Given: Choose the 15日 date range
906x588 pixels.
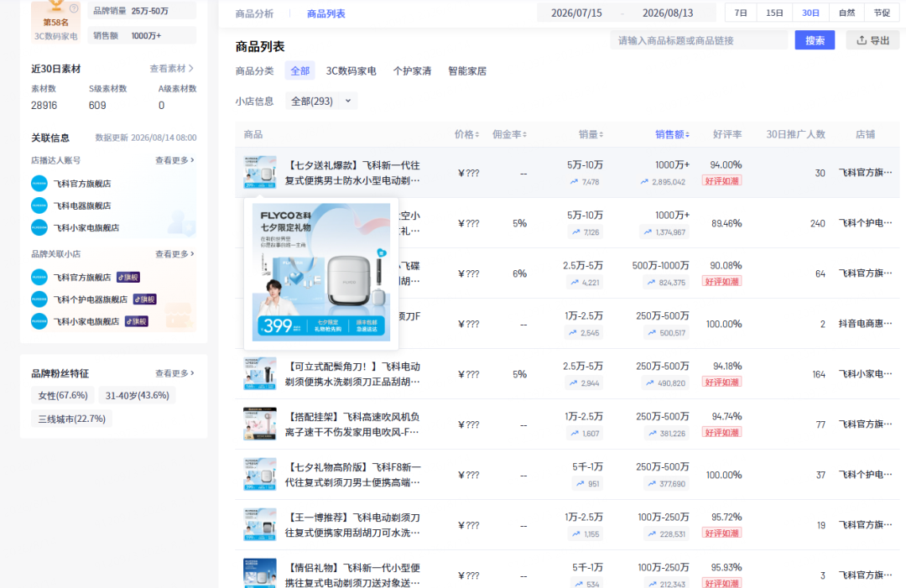Looking at the screenshot, I should 774,13.
